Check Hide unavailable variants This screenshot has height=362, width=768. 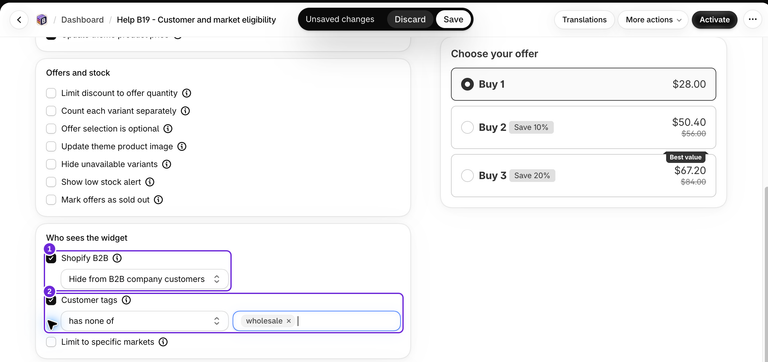(x=51, y=164)
